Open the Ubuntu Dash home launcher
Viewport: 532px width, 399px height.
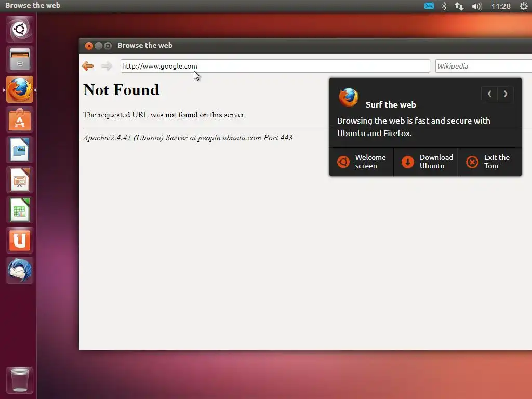[20, 29]
